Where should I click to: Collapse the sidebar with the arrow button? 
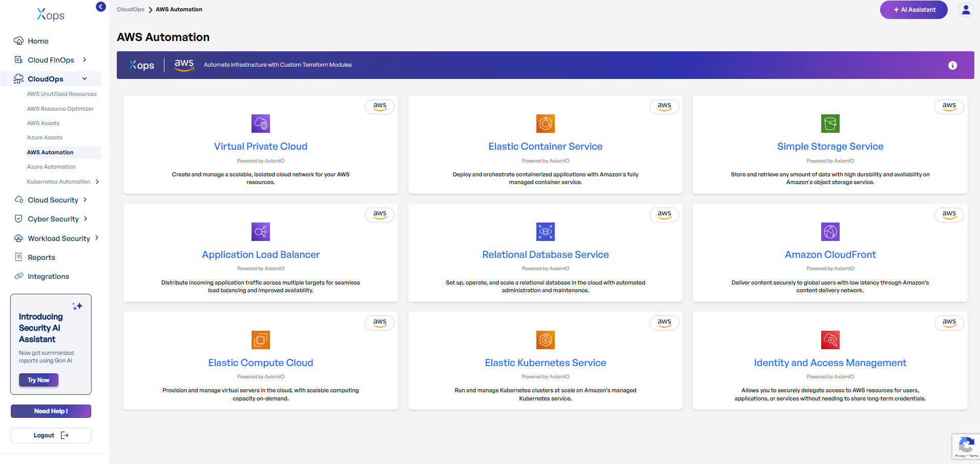coord(101,7)
